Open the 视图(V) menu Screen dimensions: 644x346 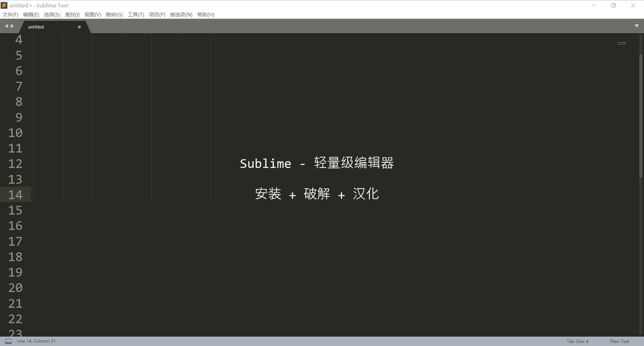coord(93,15)
